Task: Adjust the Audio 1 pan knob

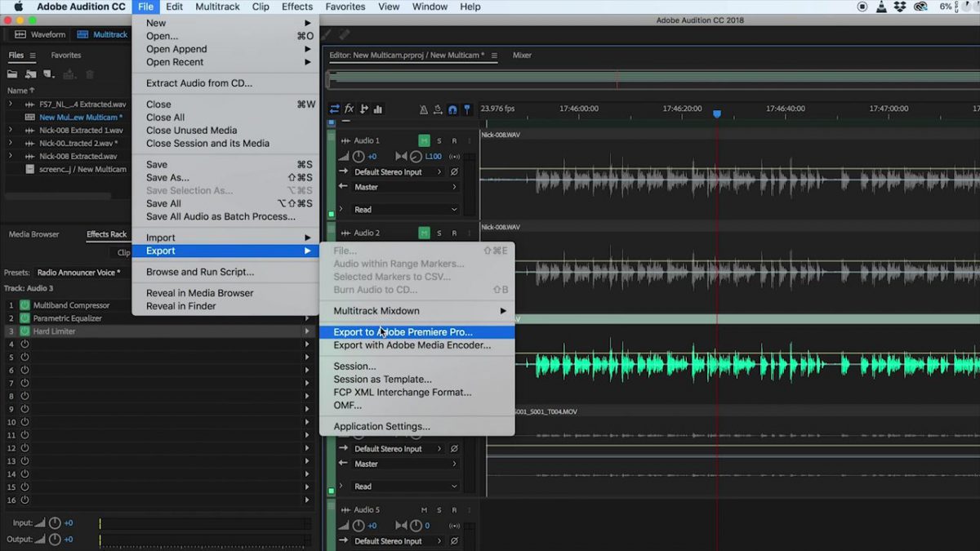Action: tap(416, 157)
